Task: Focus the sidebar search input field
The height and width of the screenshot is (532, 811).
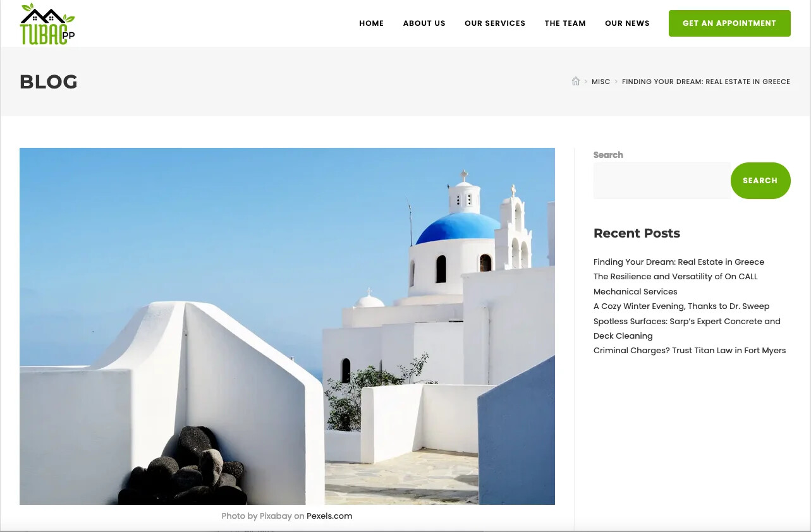Action: coord(661,181)
